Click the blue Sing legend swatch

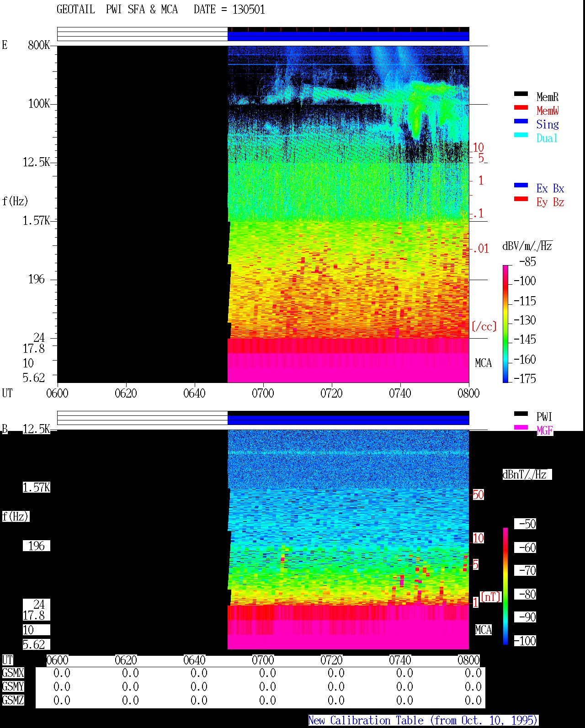pyautogui.click(x=521, y=121)
